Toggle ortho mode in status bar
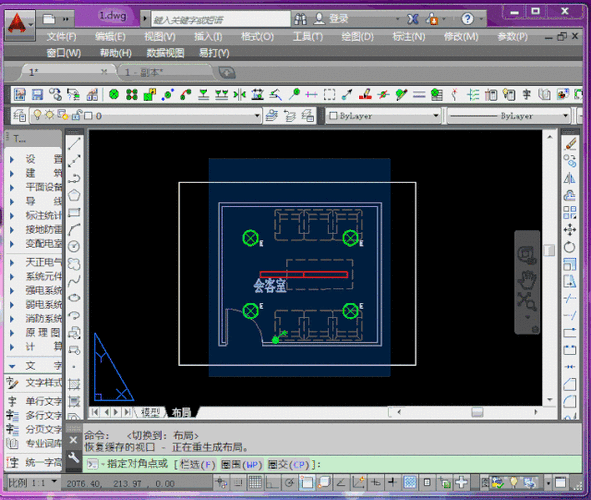The height and width of the screenshot is (500, 591). pos(272,482)
